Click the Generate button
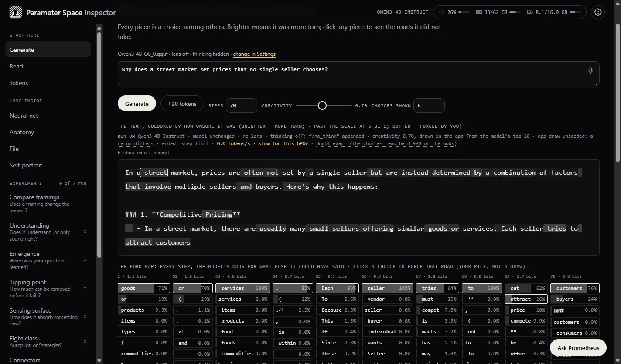This screenshot has width=621, height=364. (x=137, y=104)
